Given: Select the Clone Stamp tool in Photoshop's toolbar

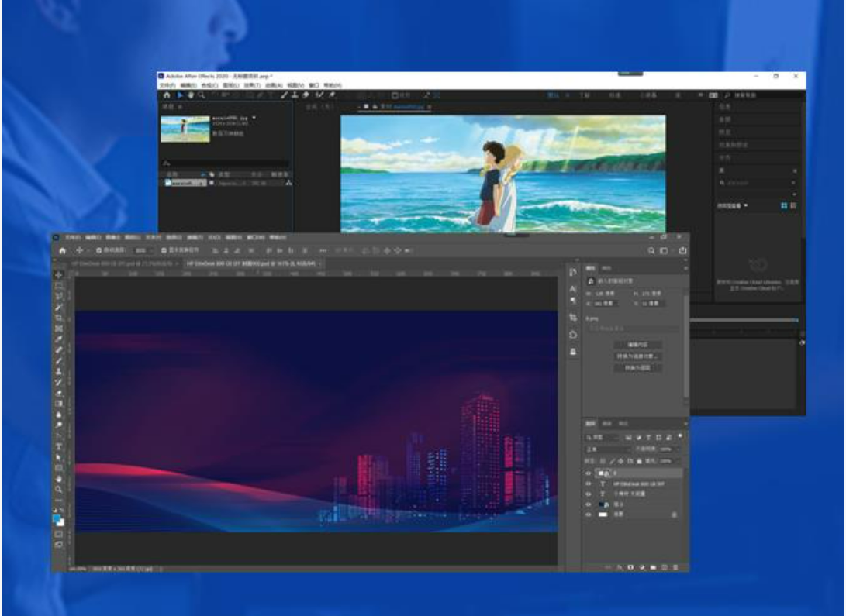Looking at the screenshot, I should coord(59,371).
